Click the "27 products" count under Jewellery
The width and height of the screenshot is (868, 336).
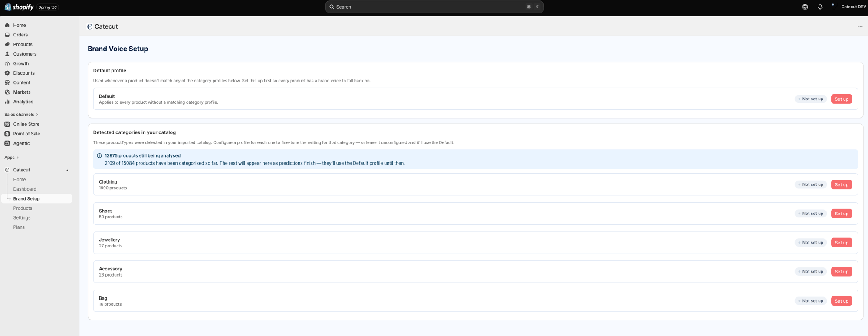(111, 246)
